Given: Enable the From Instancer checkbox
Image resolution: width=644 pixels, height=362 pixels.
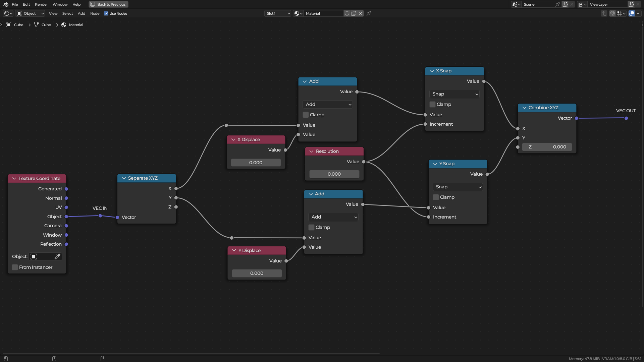Looking at the screenshot, I should 15,267.
